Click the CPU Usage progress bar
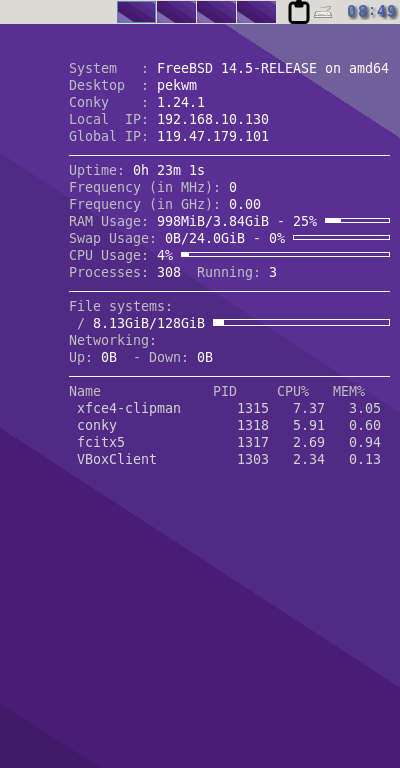Screen dimensions: 400x768 (x=285, y=255)
